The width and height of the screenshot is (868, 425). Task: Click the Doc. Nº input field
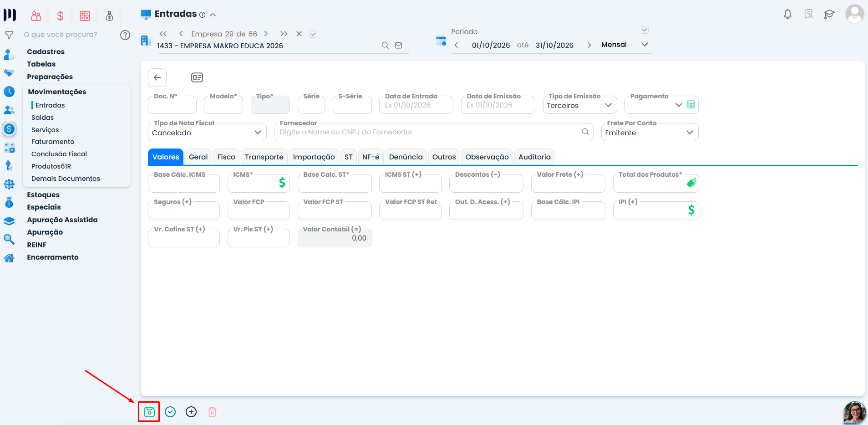click(172, 105)
